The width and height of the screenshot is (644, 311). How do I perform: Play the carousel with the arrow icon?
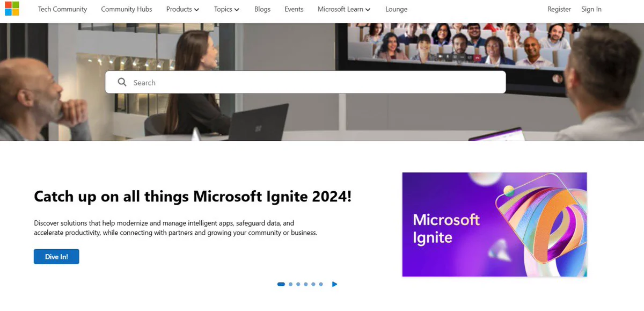(334, 284)
